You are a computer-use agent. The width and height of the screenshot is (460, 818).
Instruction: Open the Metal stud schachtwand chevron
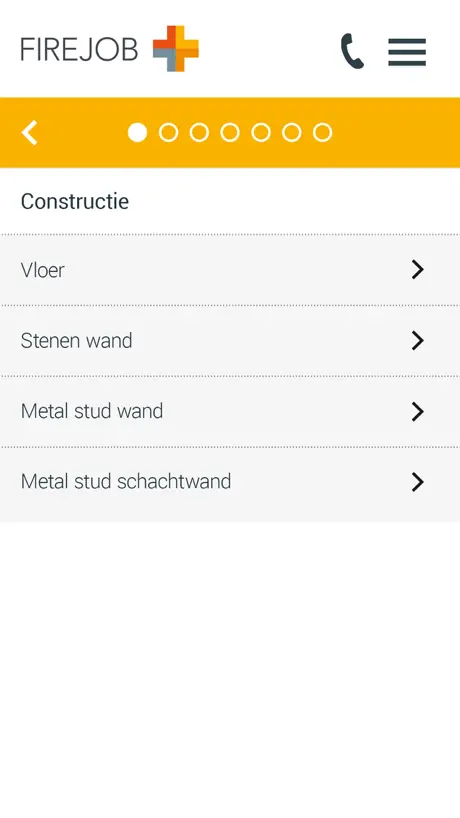coord(418,482)
